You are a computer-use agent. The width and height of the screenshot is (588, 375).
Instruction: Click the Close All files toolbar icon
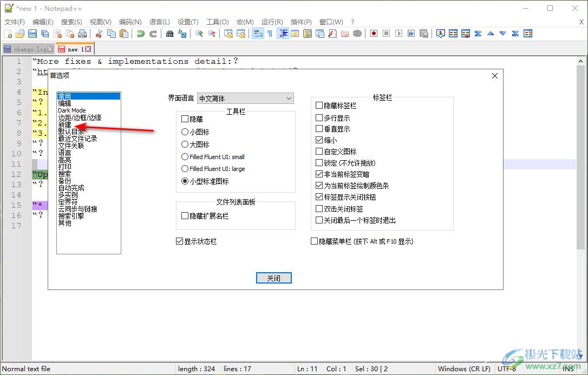tap(70, 34)
